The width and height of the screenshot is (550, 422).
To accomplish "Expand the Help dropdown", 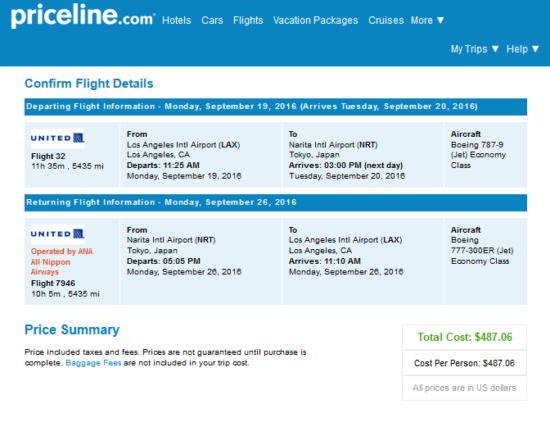I will pos(523,49).
